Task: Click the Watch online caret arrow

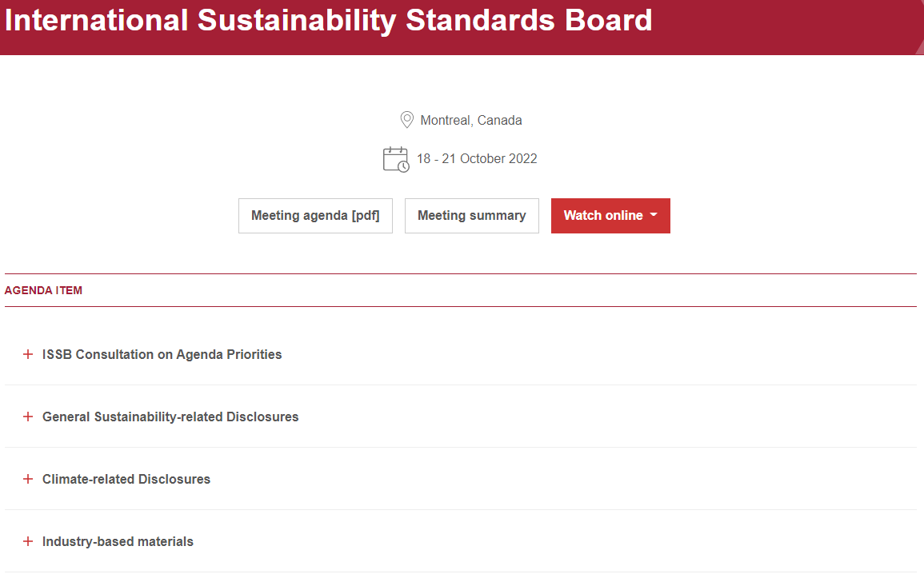Action: [654, 215]
